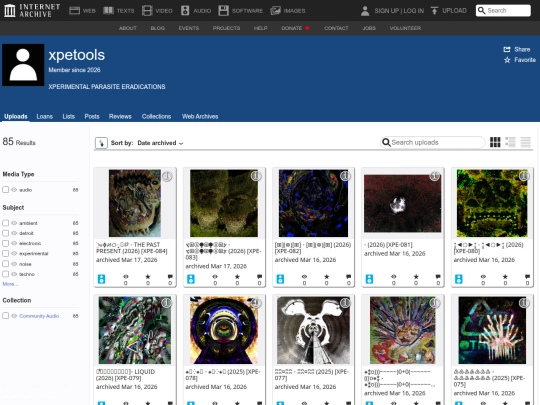The image size is (540, 405).
Task: Check the audio media type filter
Action: pyautogui.click(x=6, y=190)
